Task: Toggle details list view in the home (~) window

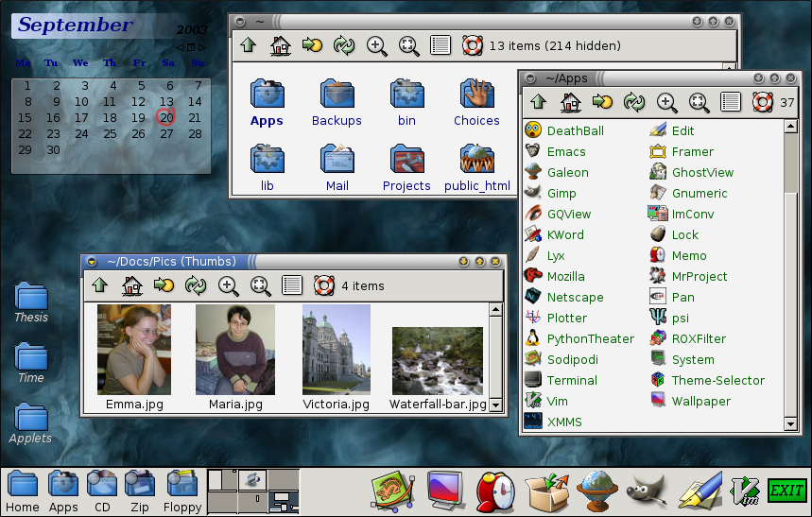Action: [440, 44]
